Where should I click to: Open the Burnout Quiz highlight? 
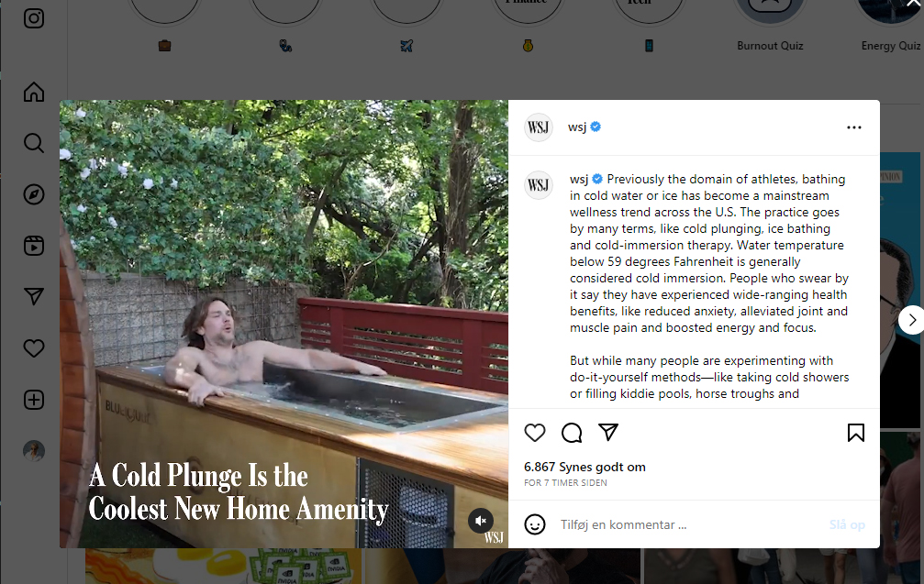(x=770, y=46)
